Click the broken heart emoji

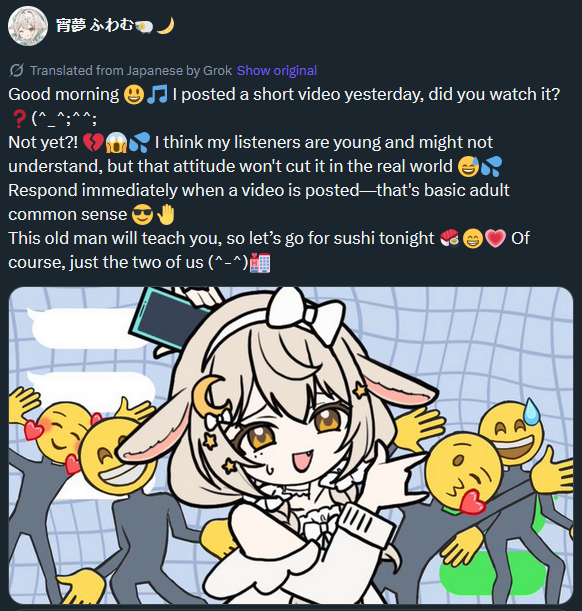point(93,142)
